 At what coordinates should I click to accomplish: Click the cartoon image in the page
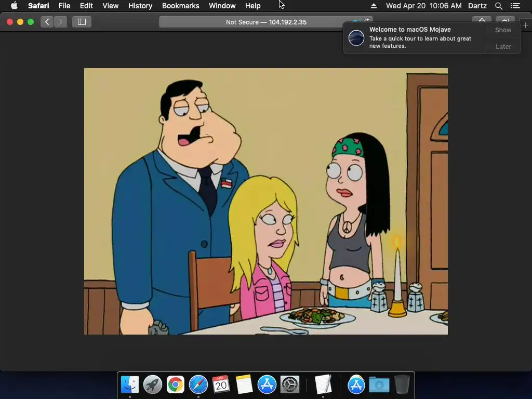pos(265,201)
